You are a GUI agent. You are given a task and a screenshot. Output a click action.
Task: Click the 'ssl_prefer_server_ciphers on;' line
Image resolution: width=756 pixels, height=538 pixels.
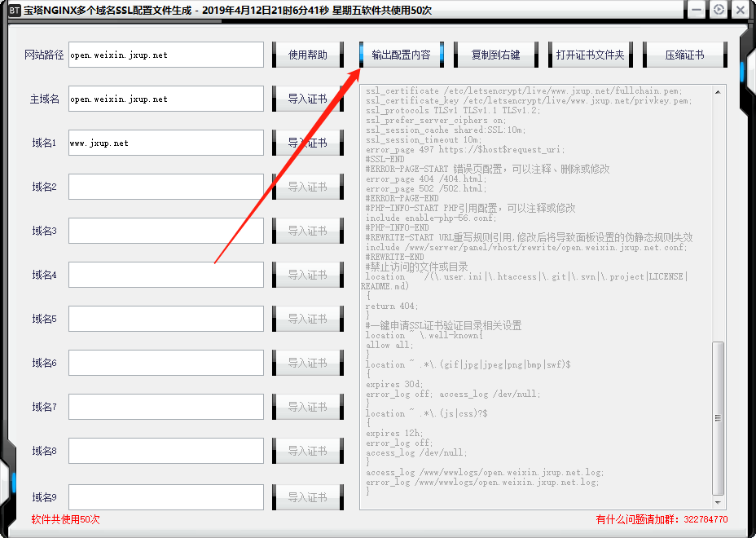click(x=435, y=120)
